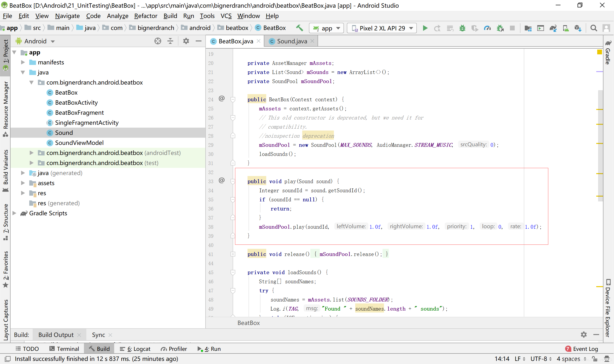Click Search Everywhere magnifier icon
Viewport: 614px width, 364px height.
pyautogui.click(x=593, y=28)
